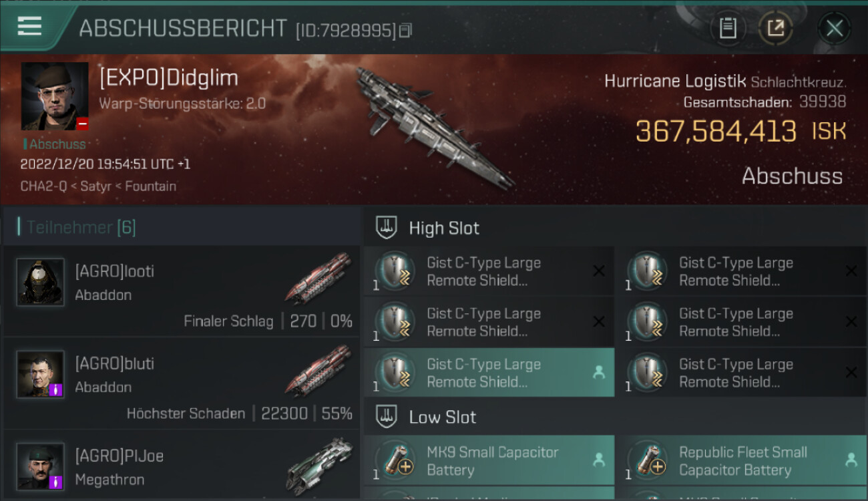Open Didglim's pilot portrait
Screen dimensions: 868x501
[55, 96]
